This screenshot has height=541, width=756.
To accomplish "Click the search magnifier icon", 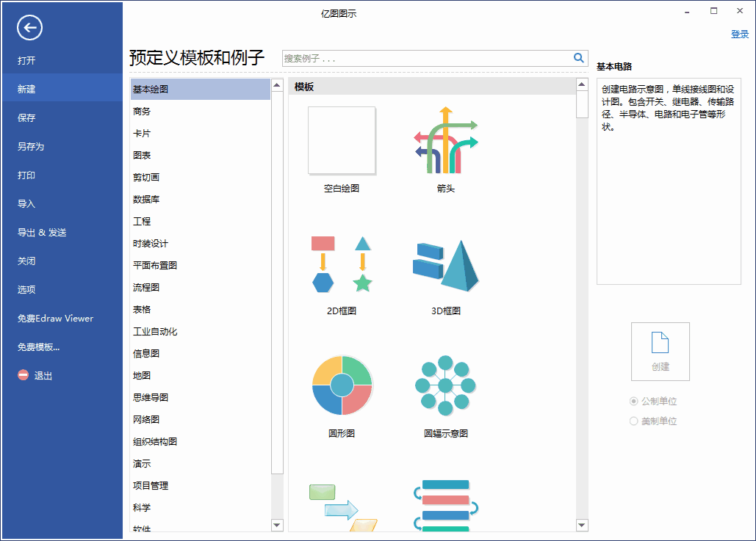I will 579,58.
